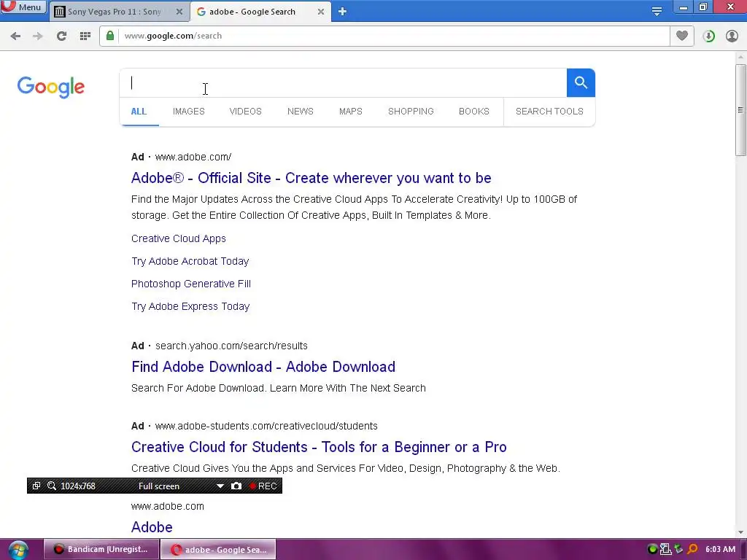Switch to the Sony Vegas Pro 11 tab
The height and width of the screenshot is (560, 747).
click(x=115, y=12)
